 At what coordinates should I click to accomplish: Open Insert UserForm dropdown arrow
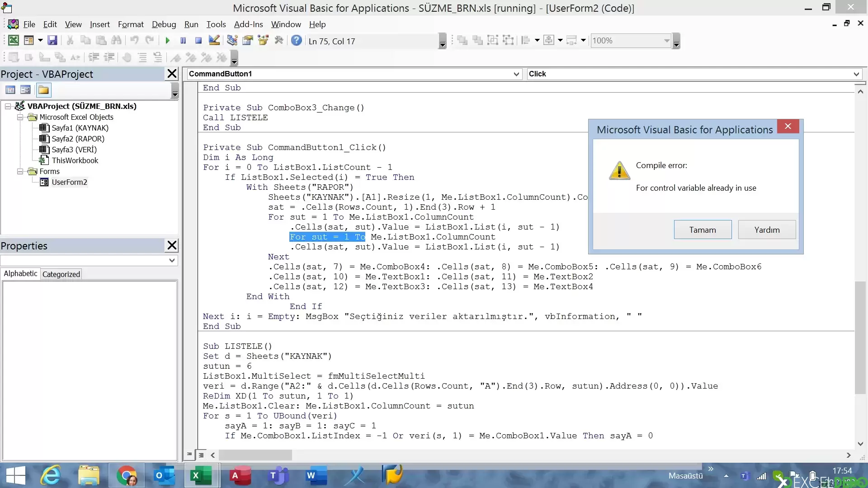pyautogui.click(x=40, y=41)
